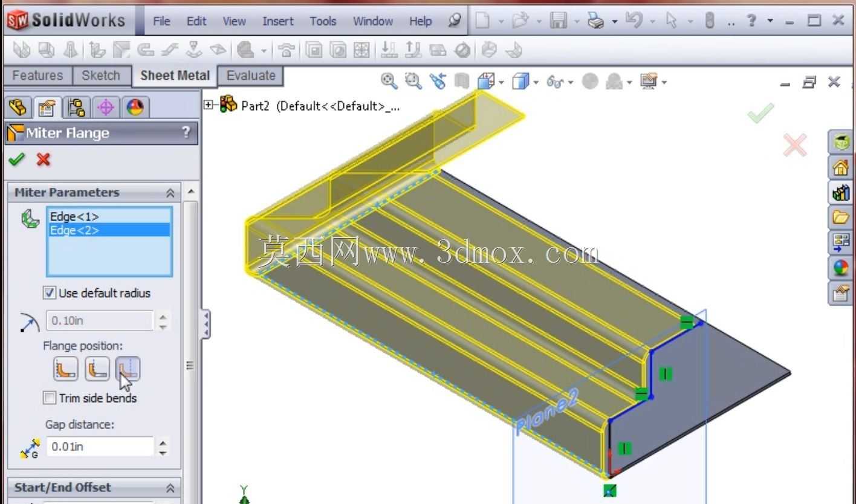Select Bend Outside flange position

(128, 369)
